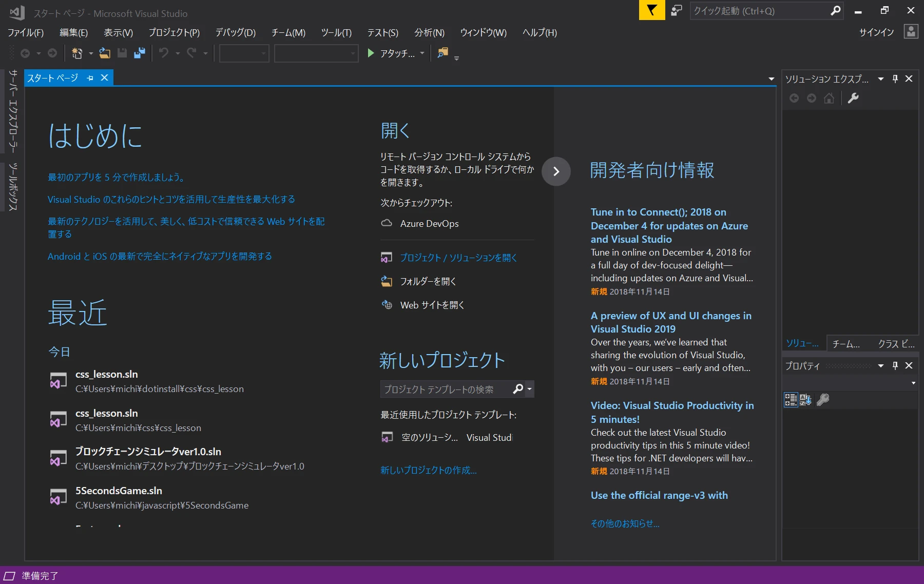
Task: Click the Save All toolbar icon
Action: [140, 53]
